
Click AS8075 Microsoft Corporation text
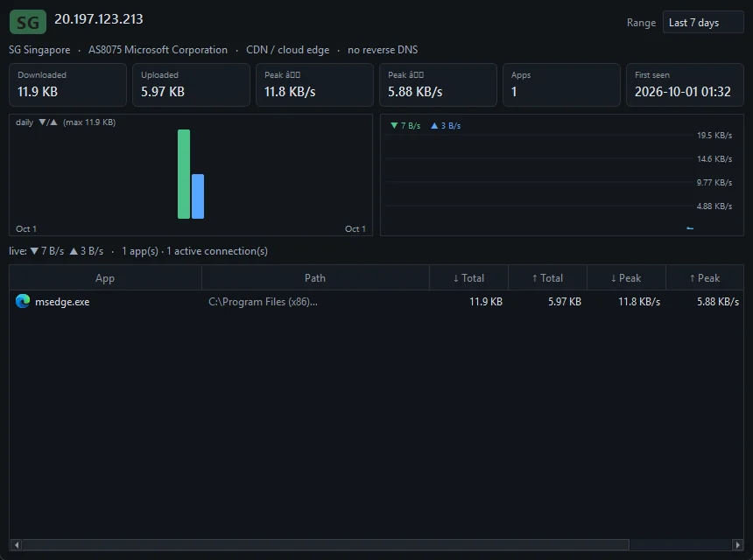click(x=158, y=50)
